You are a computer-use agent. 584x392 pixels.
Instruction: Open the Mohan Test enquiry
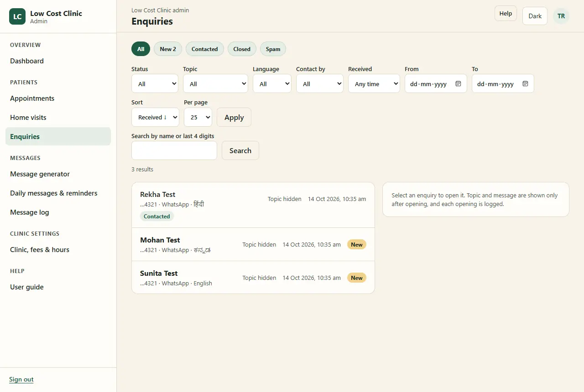(253, 244)
